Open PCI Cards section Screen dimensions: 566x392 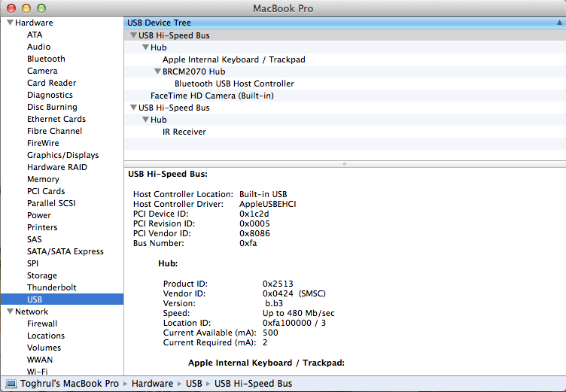[x=46, y=191]
